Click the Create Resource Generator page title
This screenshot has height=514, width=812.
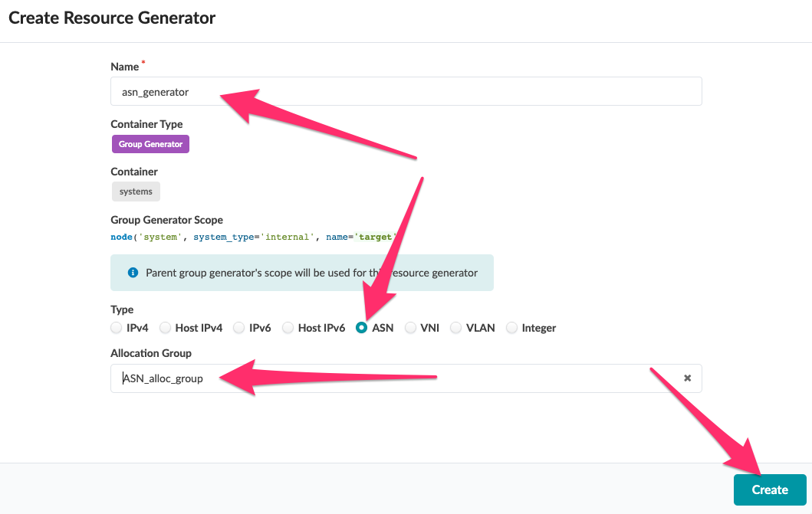click(x=112, y=17)
